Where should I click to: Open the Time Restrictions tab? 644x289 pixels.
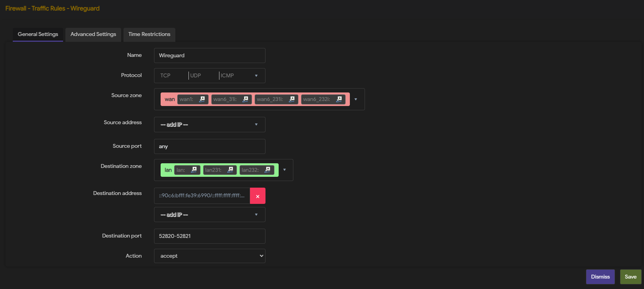tap(149, 34)
